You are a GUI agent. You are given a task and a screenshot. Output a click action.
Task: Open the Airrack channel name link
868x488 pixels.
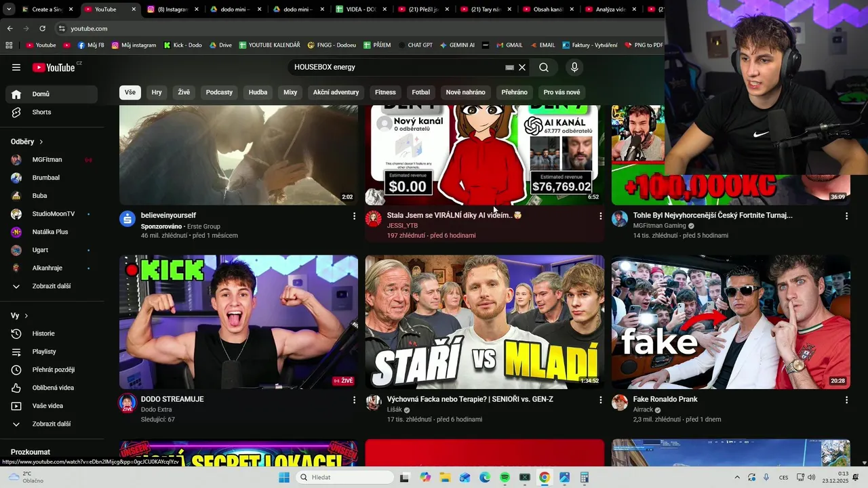click(643, 409)
